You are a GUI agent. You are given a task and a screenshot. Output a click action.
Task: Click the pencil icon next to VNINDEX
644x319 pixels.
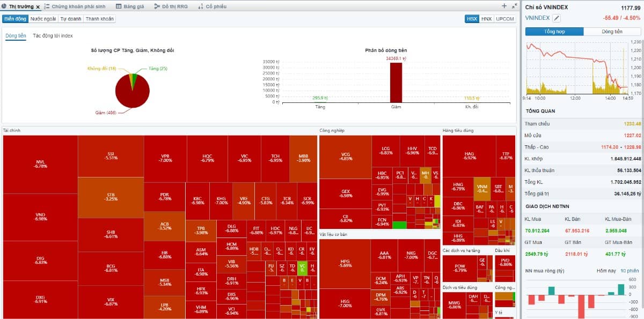(557, 18)
